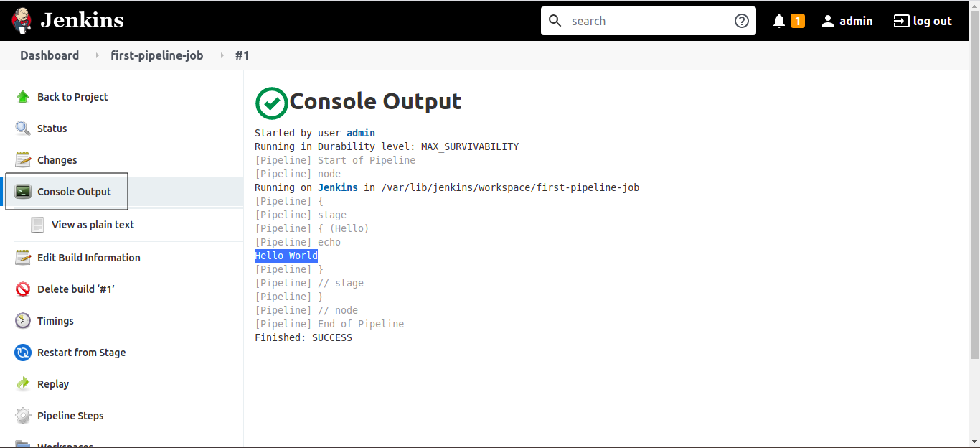Click the blue Restart from Stage icon

[x=23, y=353]
